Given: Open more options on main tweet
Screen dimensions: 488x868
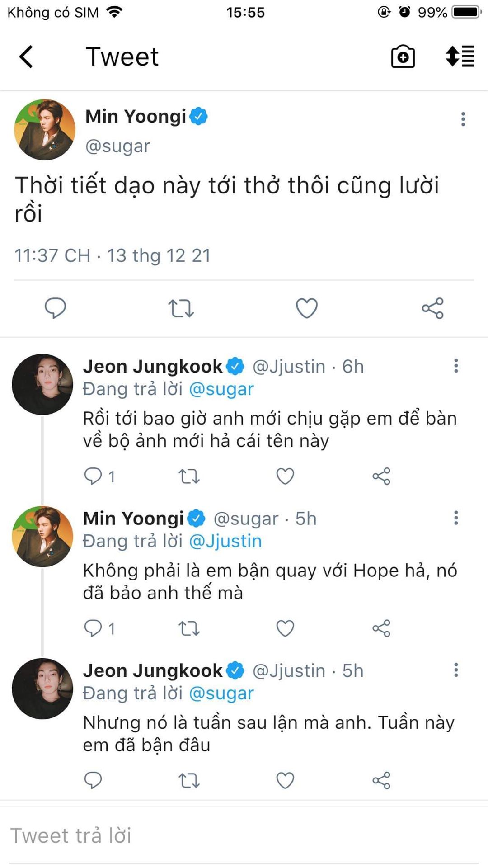Looking at the screenshot, I should (463, 119).
